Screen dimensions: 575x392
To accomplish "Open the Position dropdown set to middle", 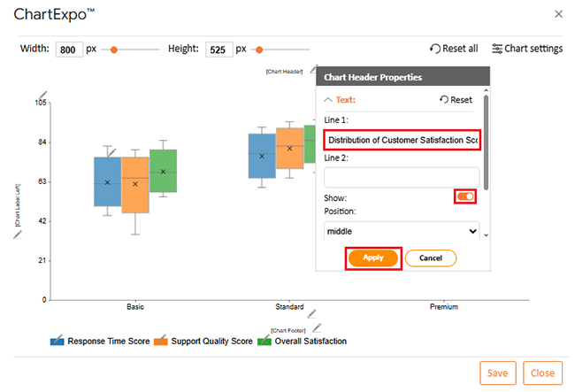I will click(402, 231).
